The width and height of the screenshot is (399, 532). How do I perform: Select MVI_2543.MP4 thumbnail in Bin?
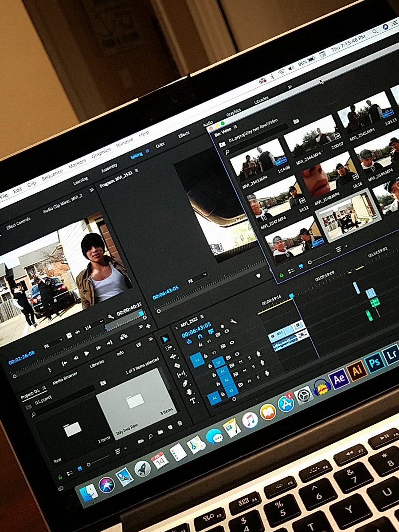258,160
